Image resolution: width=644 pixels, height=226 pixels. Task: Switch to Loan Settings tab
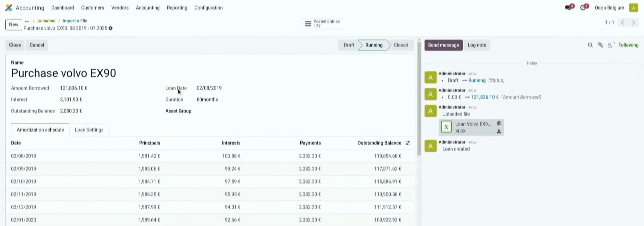click(89, 130)
